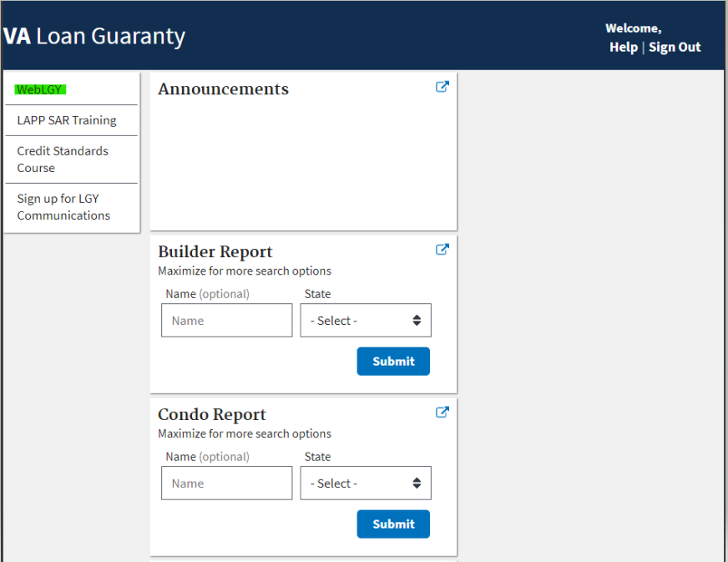Submit the Builder Report search
Viewport: 728px width, 562px height.
click(x=393, y=362)
